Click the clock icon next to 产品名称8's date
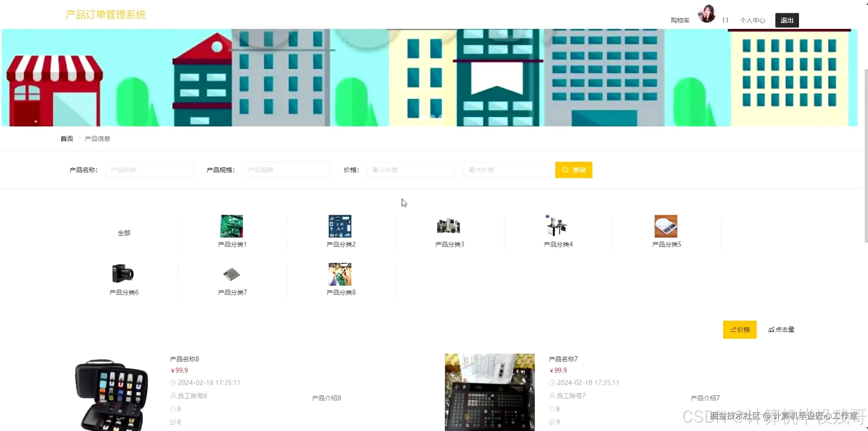Screen dimensions: 868x431 pos(173,382)
